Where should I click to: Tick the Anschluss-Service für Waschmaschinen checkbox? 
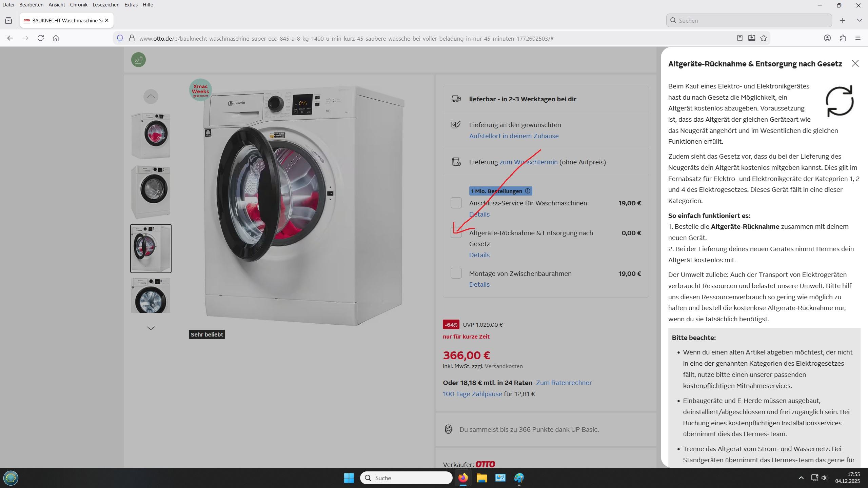(456, 203)
